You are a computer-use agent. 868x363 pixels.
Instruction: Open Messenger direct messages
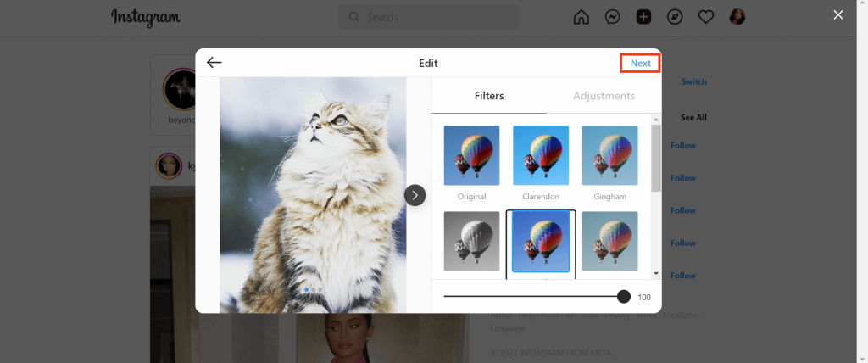(x=612, y=17)
